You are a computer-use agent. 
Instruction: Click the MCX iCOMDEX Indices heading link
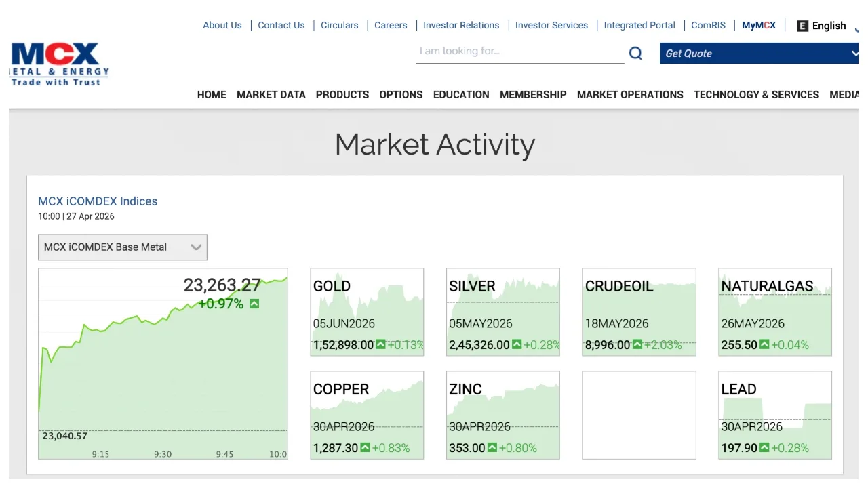pyautogui.click(x=98, y=201)
